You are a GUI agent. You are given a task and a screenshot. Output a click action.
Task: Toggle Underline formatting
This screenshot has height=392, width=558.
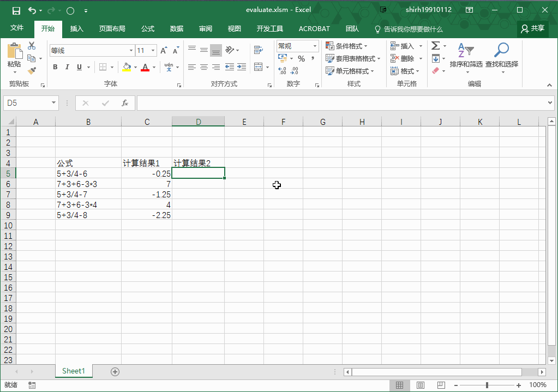79,67
